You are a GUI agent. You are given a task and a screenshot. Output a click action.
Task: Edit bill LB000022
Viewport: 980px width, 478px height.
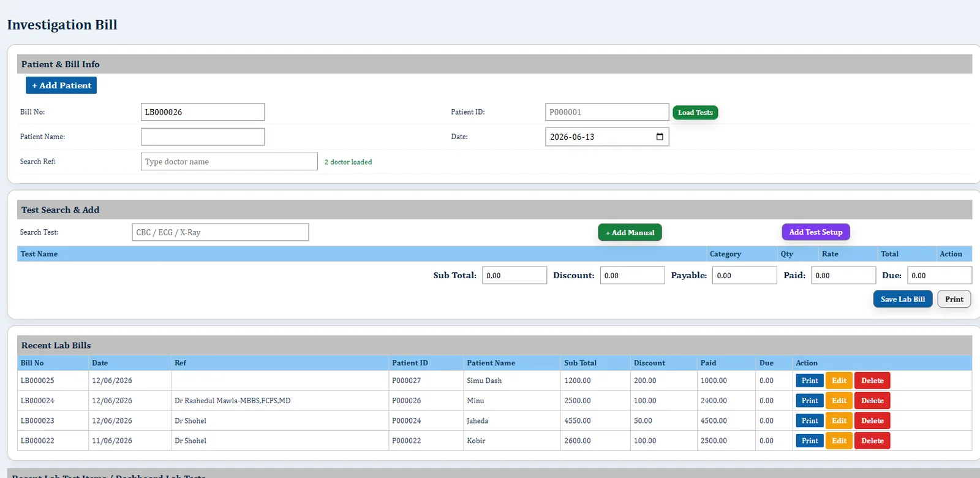[x=839, y=441]
